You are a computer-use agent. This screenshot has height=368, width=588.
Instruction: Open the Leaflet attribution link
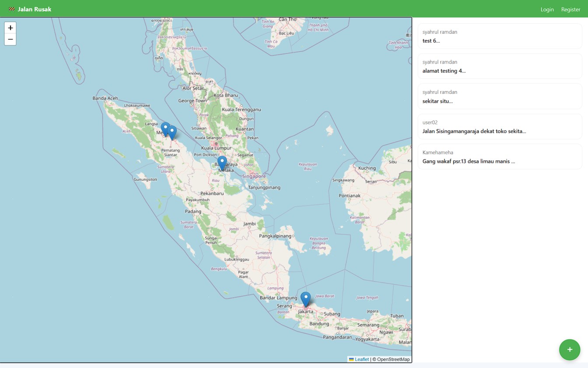359,359
